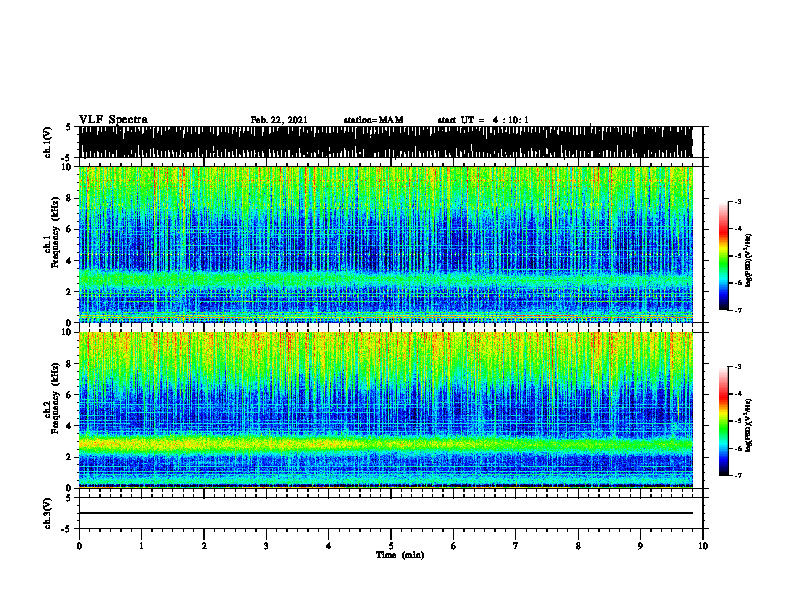
Task: Click the "ch.3(V)" axis label
Action: 48,513
